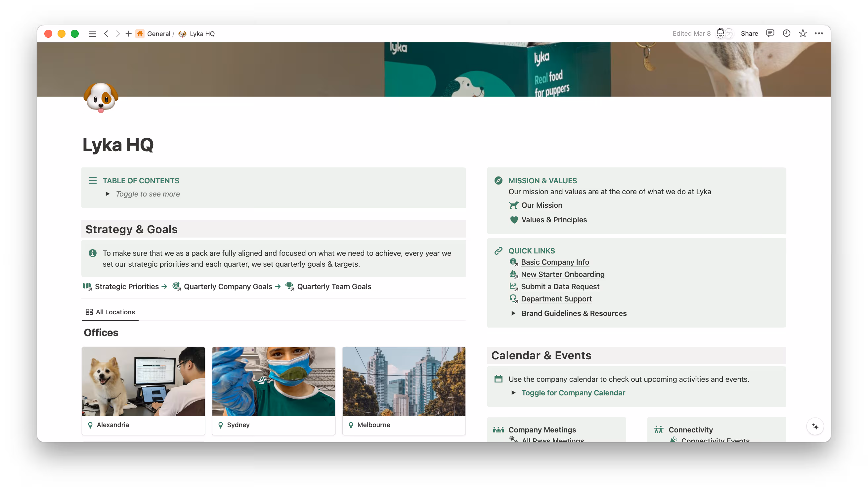Open the sidebar with the hamburger icon
The height and width of the screenshot is (491, 868).
tap(92, 33)
